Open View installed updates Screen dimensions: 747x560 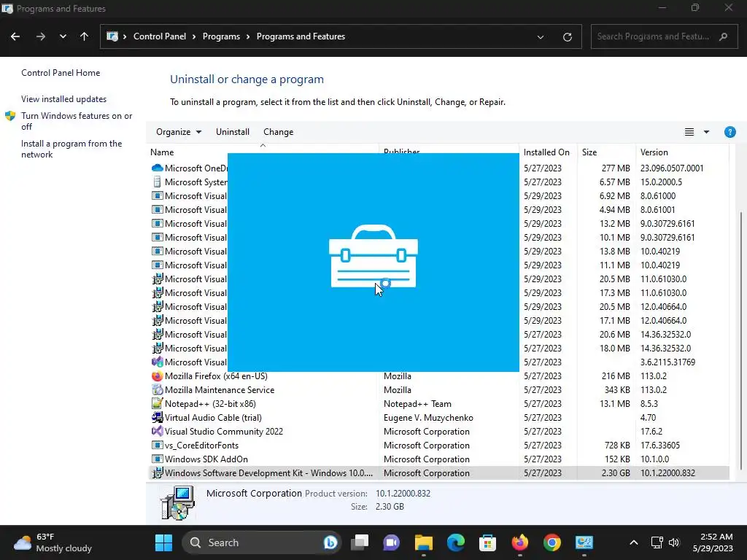pyautogui.click(x=64, y=99)
